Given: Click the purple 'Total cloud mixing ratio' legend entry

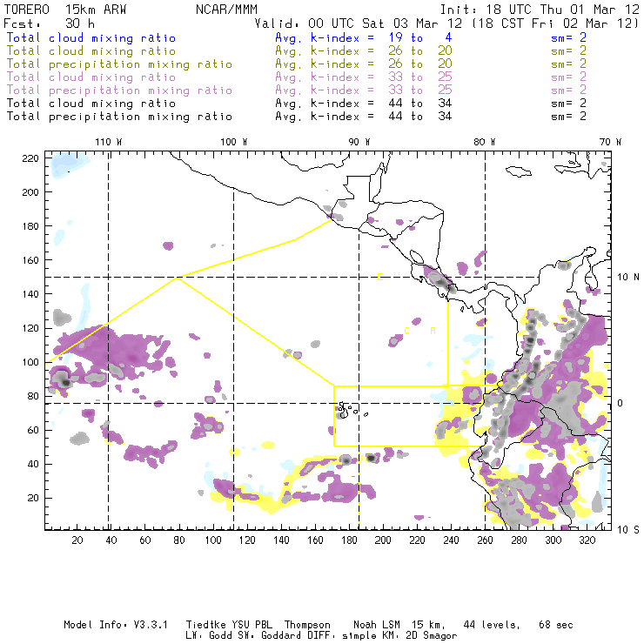Looking at the screenshot, I should 91,77.
